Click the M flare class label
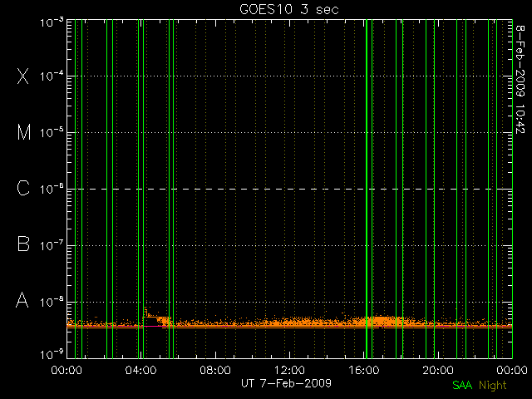The image size is (532, 399). pos(24,132)
